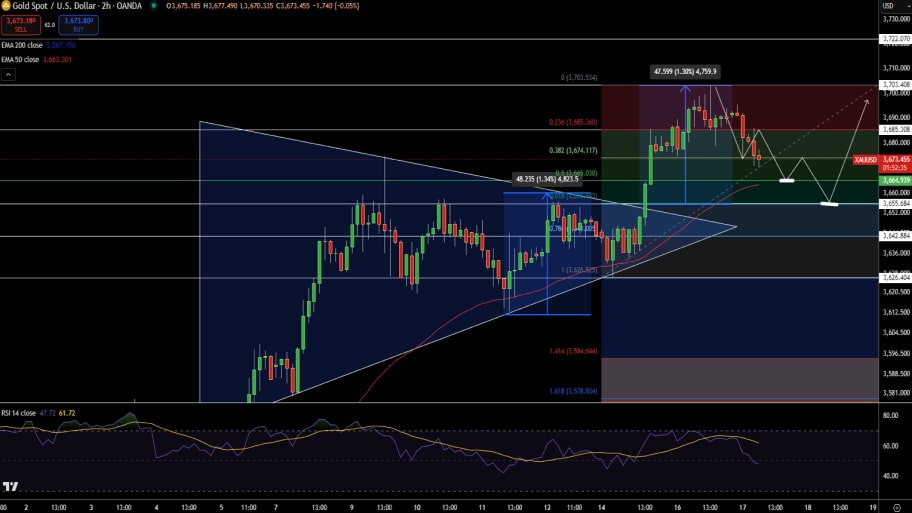Click the XAUUSD price label tag

coord(865,159)
